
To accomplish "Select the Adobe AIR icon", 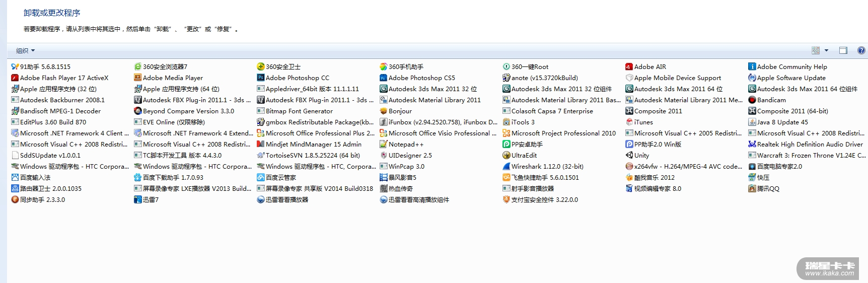I will 629,66.
